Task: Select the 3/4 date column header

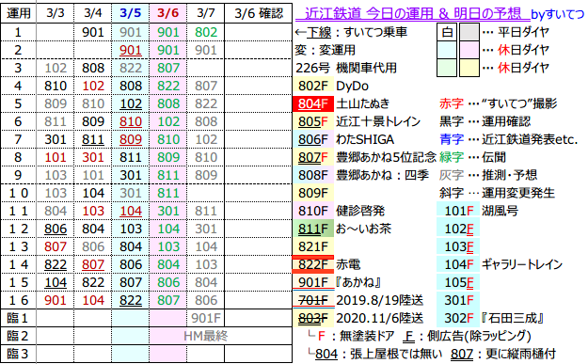Action: coord(92,13)
